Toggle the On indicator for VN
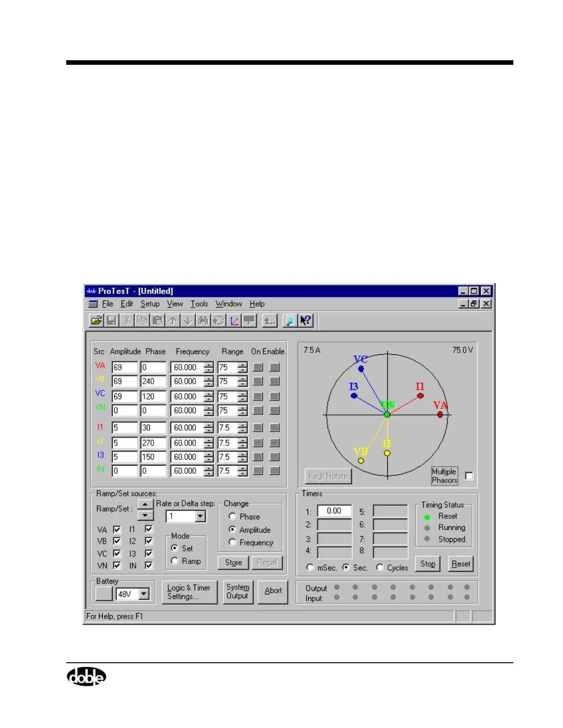 tap(258, 410)
